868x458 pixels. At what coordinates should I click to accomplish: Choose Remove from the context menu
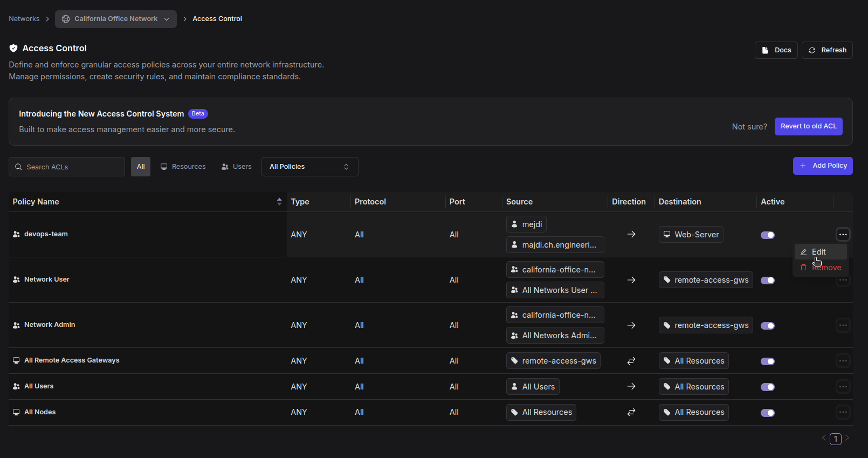coord(826,268)
